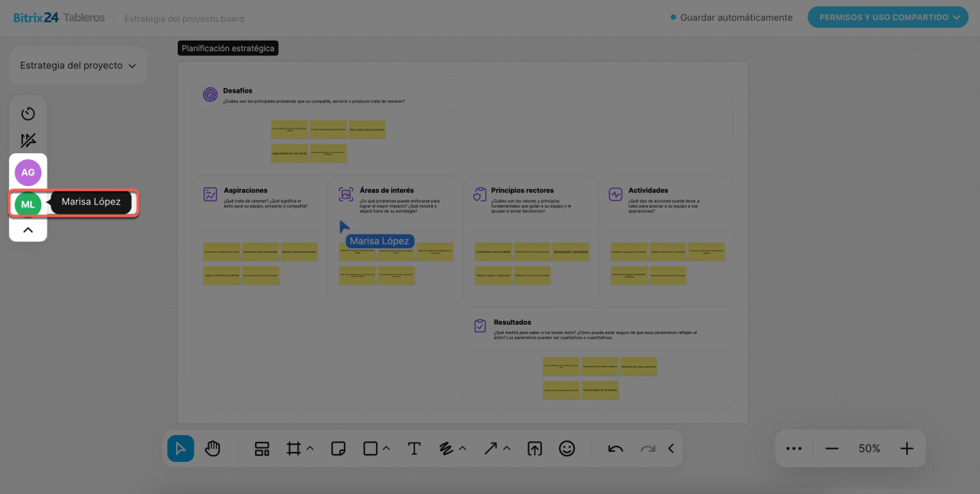
Task: Open the Estrategia del proyecto dropdown
Action: click(x=78, y=66)
